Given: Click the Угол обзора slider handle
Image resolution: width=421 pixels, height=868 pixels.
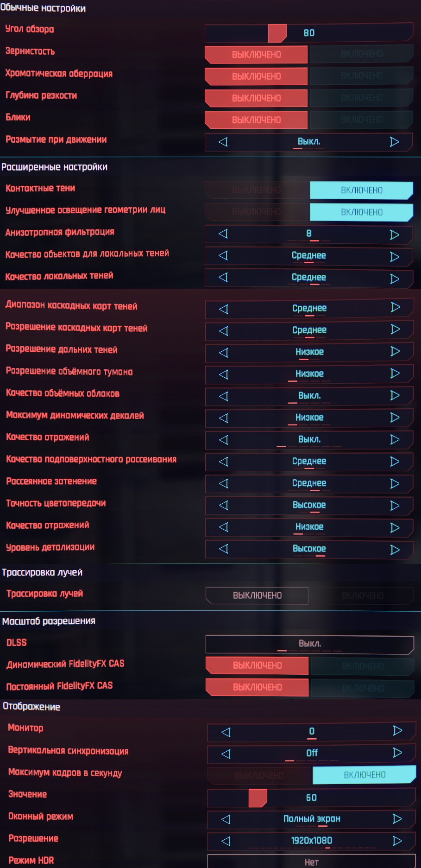Looking at the screenshot, I should pyautogui.click(x=277, y=33).
